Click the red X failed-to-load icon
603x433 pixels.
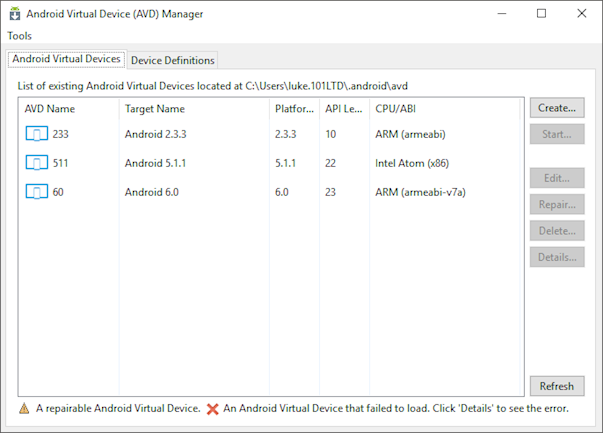pyautogui.click(x=212, y=409)
